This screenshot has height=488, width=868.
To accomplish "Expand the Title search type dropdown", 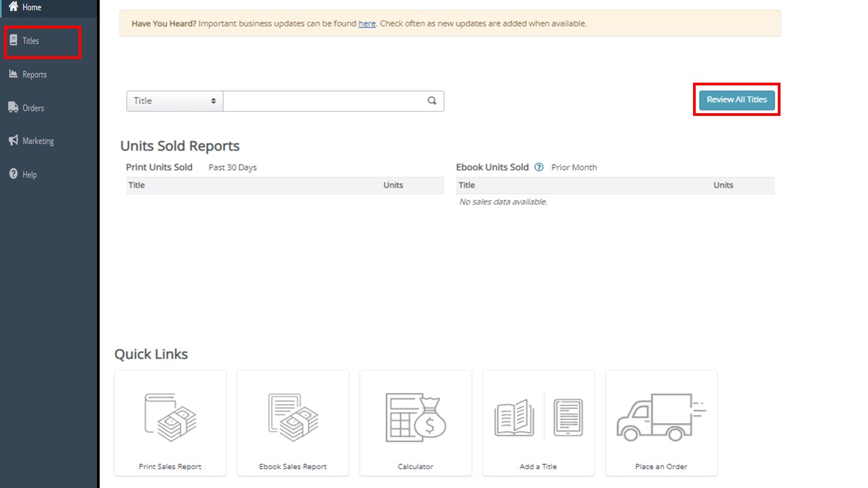I will coord(175,101).
